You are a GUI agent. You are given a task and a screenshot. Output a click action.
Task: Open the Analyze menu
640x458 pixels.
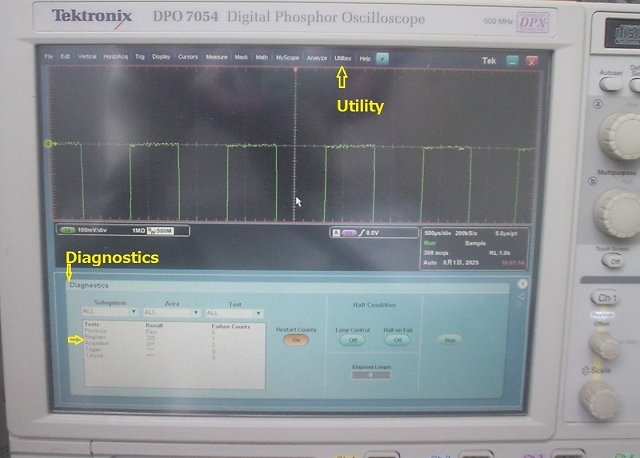click(317, 58)
